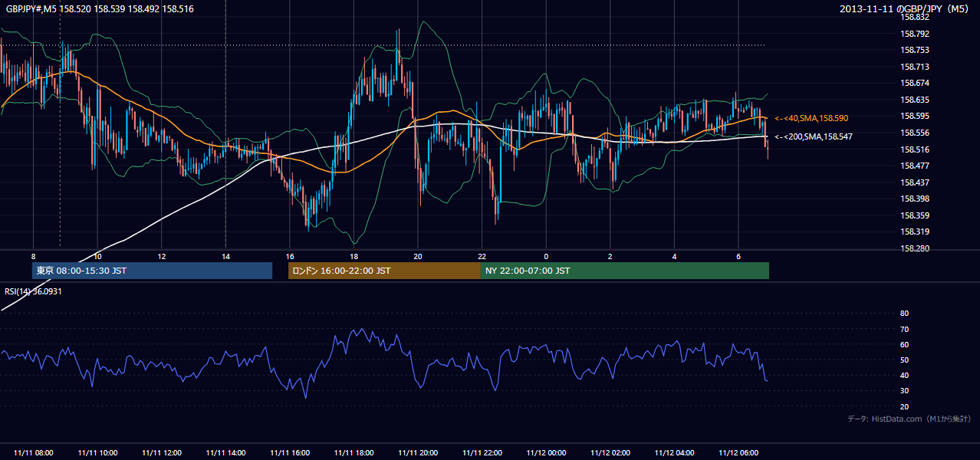Click the 11/12 04:00 bottom time label
Viewport: 980px width, 460px height.
(674, 453)
